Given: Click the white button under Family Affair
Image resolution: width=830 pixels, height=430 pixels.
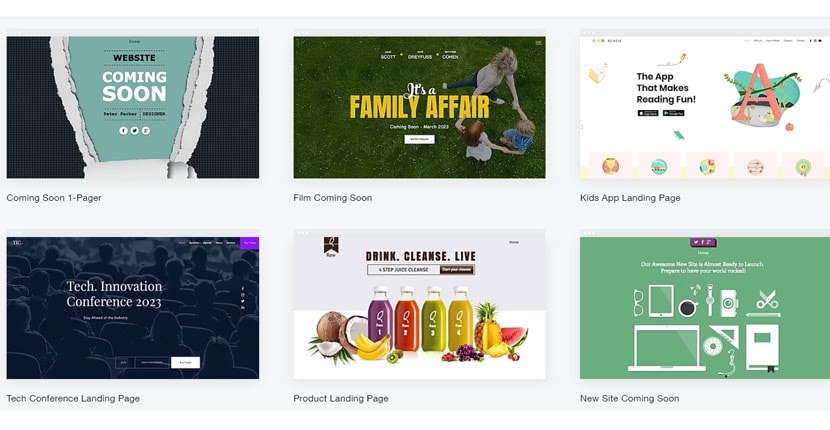Looking at the screenshot, I should 419,139.
